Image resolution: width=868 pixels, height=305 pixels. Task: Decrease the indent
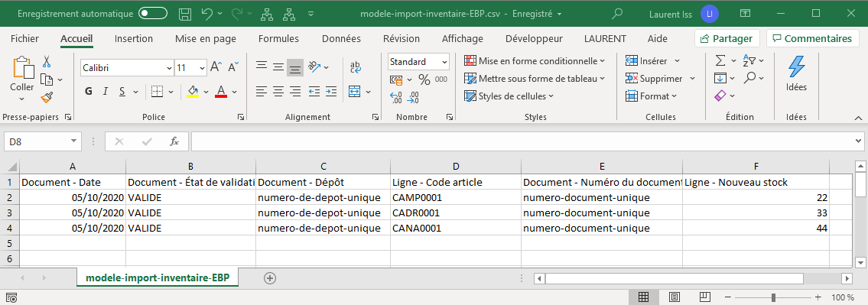(314, 91)
